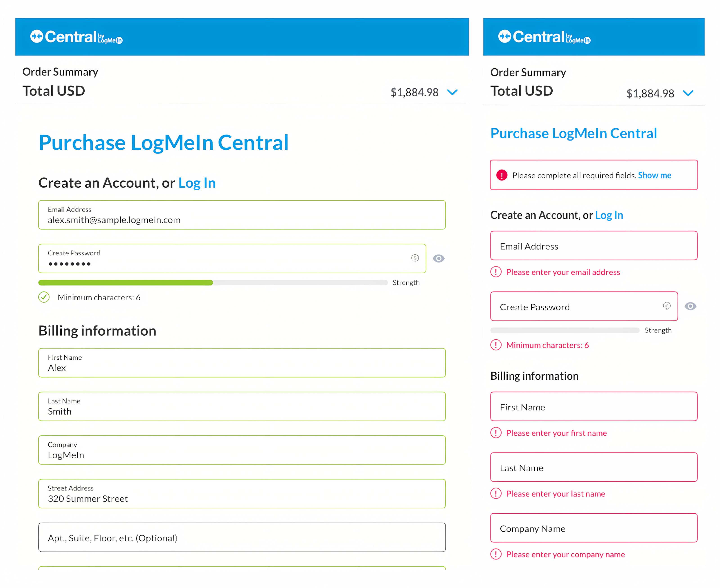
Task: Click red alert icon in error banner
Action: 502,175
